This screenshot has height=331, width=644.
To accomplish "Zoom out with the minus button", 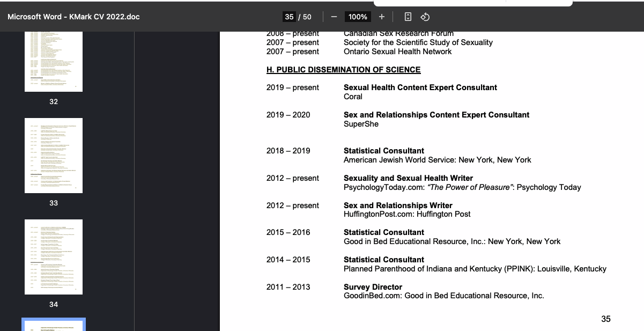I will pos(334,17).
